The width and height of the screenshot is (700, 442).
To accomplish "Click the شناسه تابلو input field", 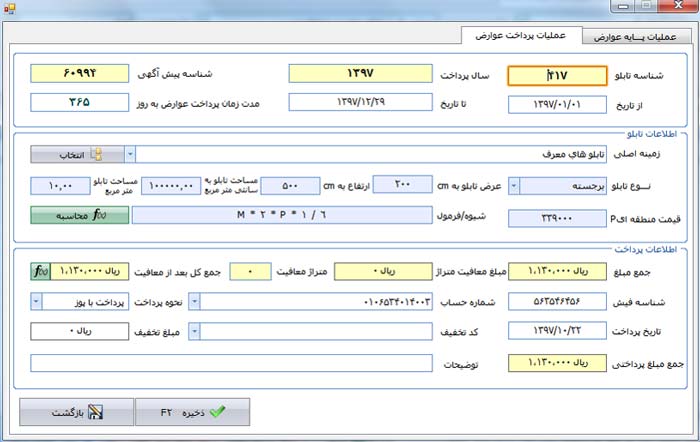I will [x=550, y=76].
